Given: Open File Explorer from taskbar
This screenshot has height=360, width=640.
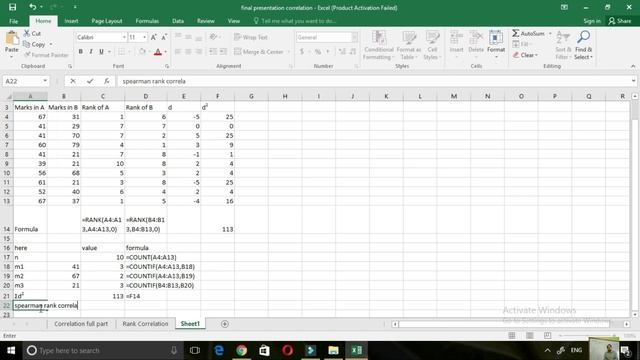Looking at the screenshot, I should click(x=333, y=350).
